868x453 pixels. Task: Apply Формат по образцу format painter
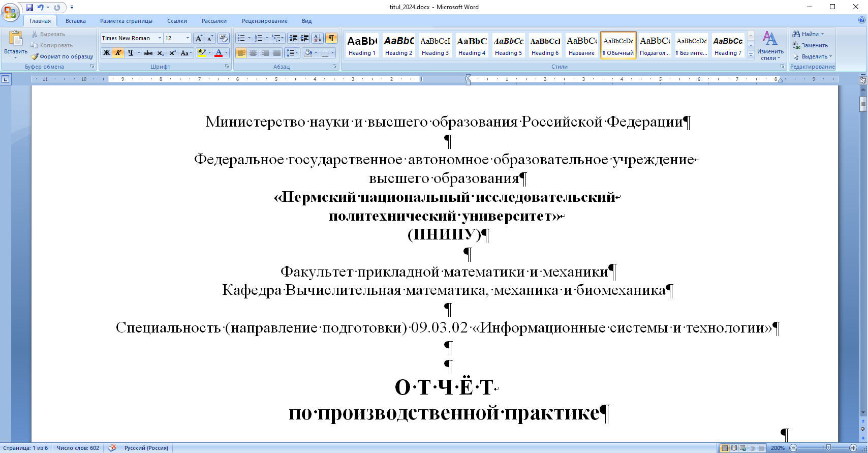click(62, 56)
